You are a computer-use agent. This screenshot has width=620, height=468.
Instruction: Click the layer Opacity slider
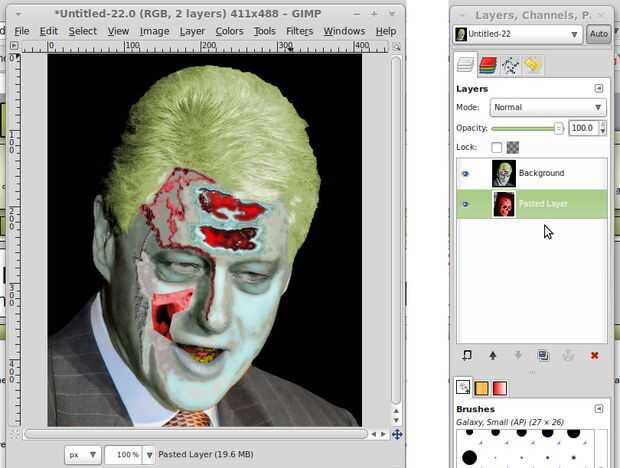tap(527, 128)
